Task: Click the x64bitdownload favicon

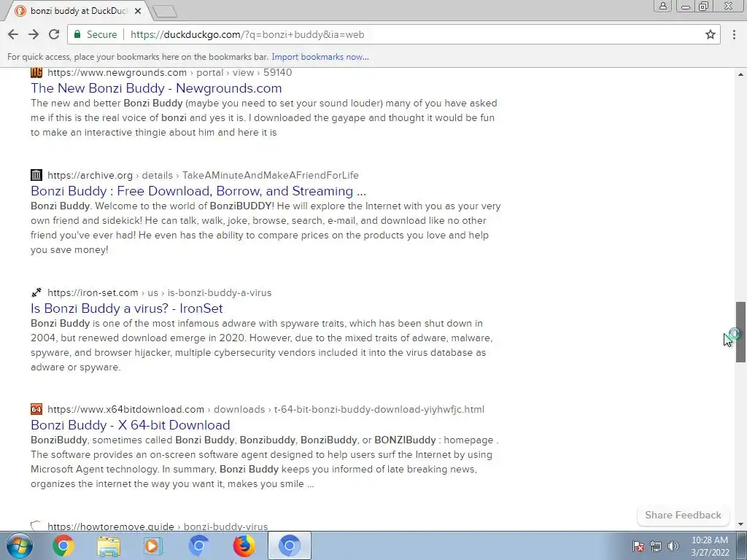Action: click(x=36, y=409)
